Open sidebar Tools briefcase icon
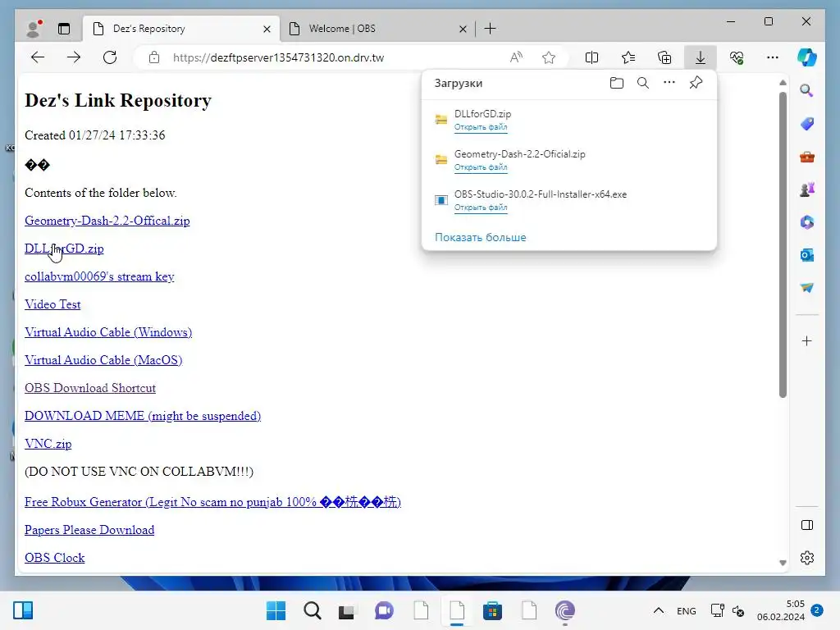 pyautogui.click(x=807, y=157)
